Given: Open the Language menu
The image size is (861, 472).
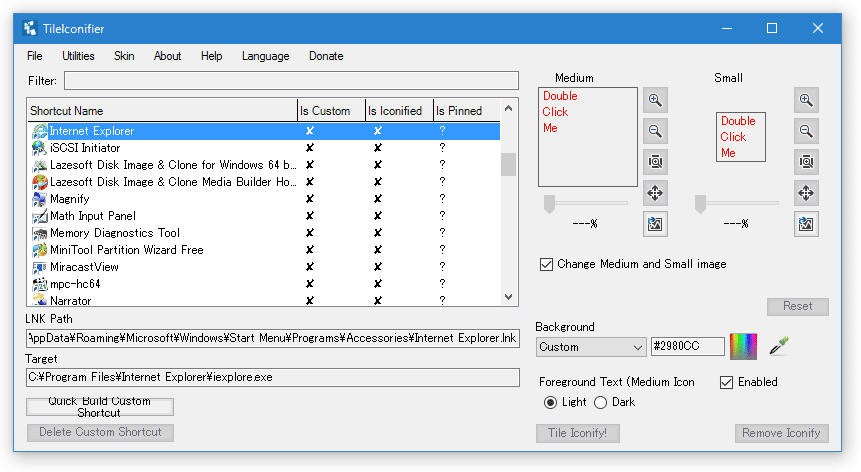Looking at the screenshot, I should point(265,56).
